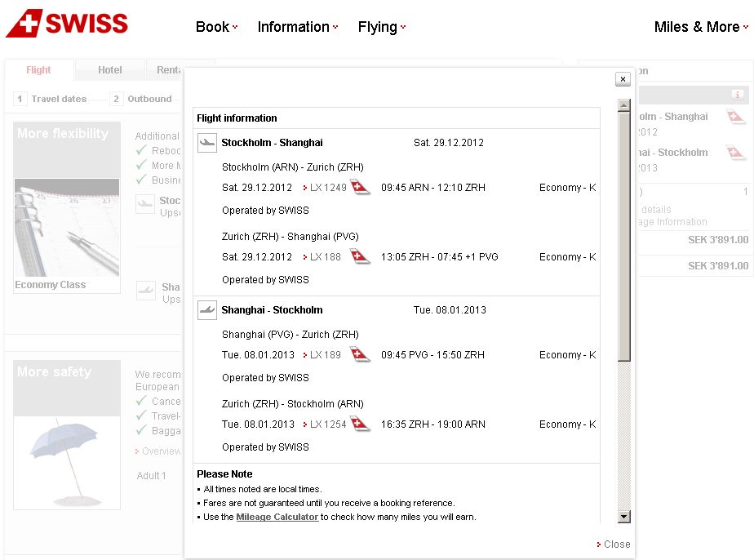Image resolution: width=754 pixels, height=560 pixels.
Task: Click the Close link at dialog bottom
Action: coord(614,544)
